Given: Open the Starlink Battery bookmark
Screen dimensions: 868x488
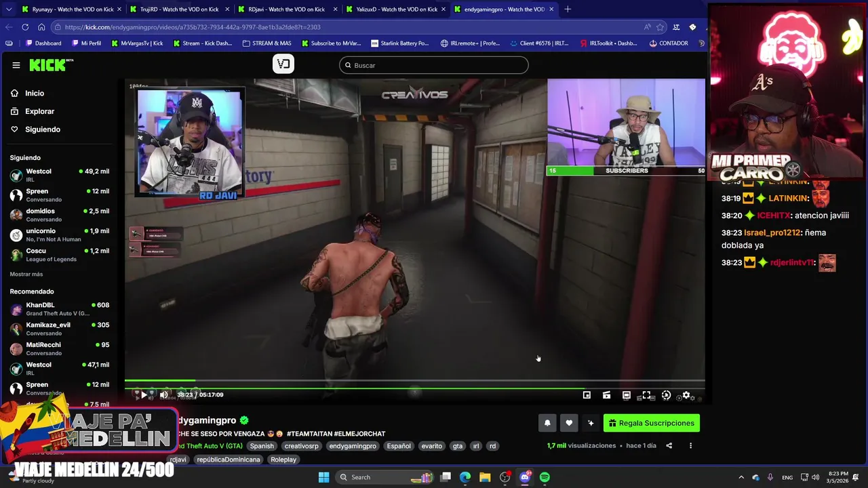Looking at the screenshot, I should pyautogui.click(x=399, y=43).
